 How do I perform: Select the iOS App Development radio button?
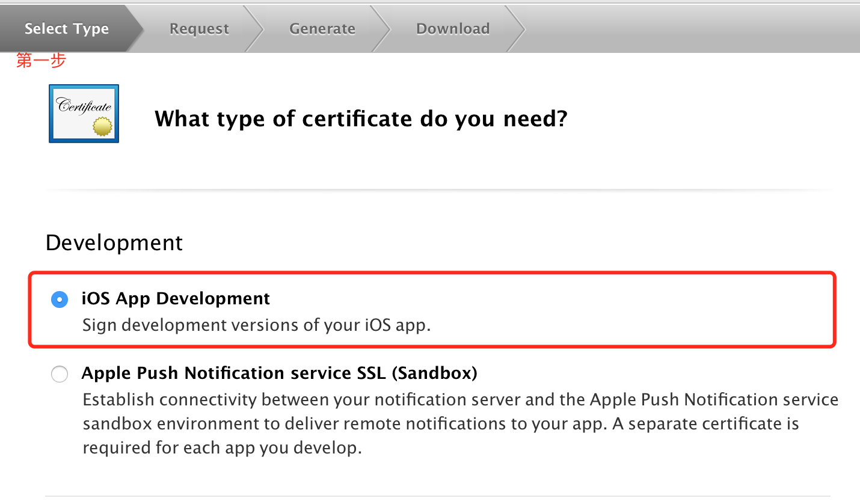tap(60, 299)
